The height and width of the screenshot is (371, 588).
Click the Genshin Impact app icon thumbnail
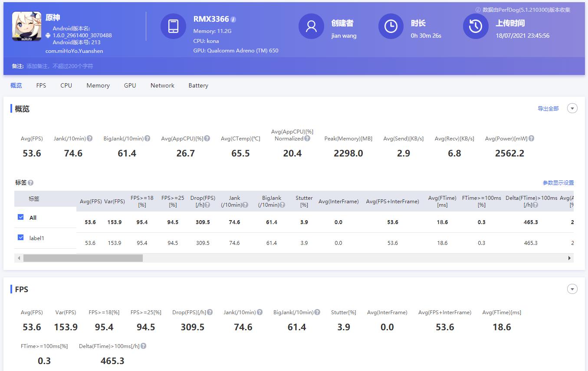27,26
